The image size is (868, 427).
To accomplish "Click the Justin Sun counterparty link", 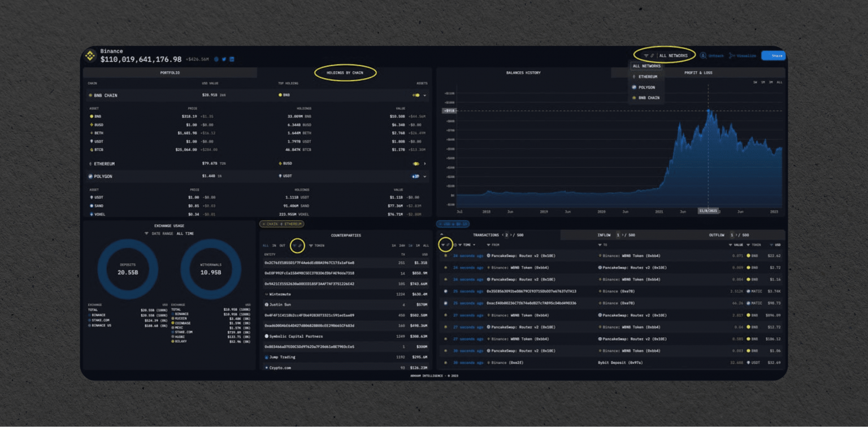I will [281, 305].
